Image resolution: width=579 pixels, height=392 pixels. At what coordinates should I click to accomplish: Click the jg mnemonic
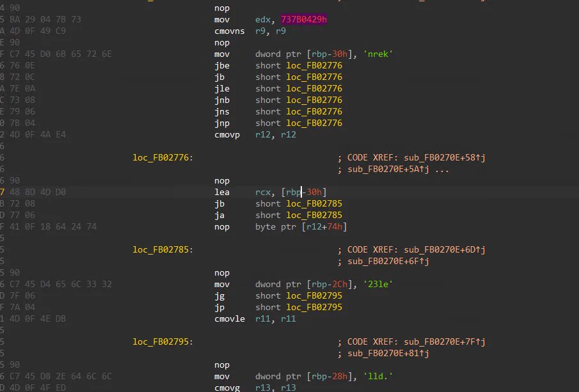tap(219, 296)
